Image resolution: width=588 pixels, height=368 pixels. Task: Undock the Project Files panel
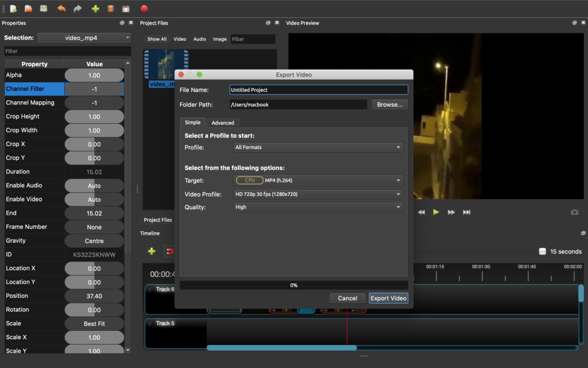point(268,23)
